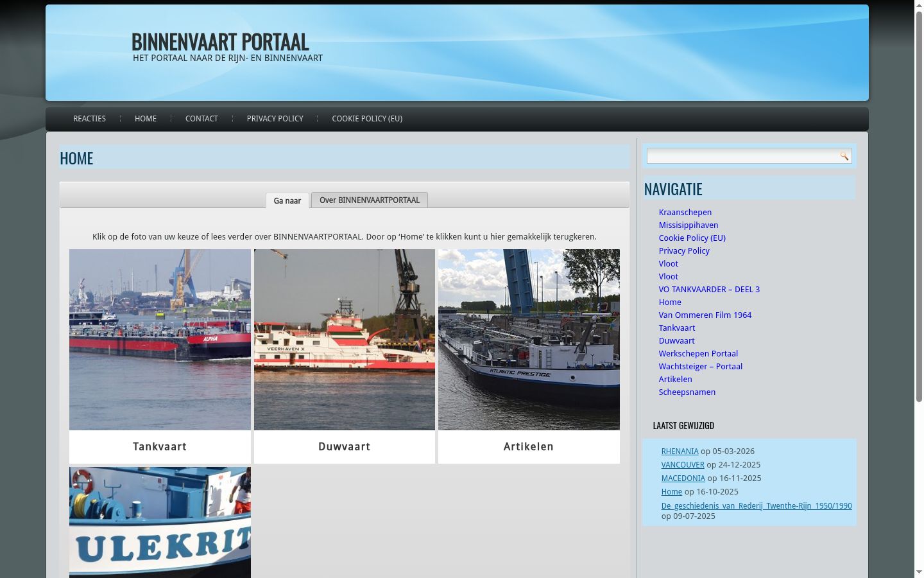Open the Duwvaart pusher boat photo
924x578 pixels.
point(345,340)
